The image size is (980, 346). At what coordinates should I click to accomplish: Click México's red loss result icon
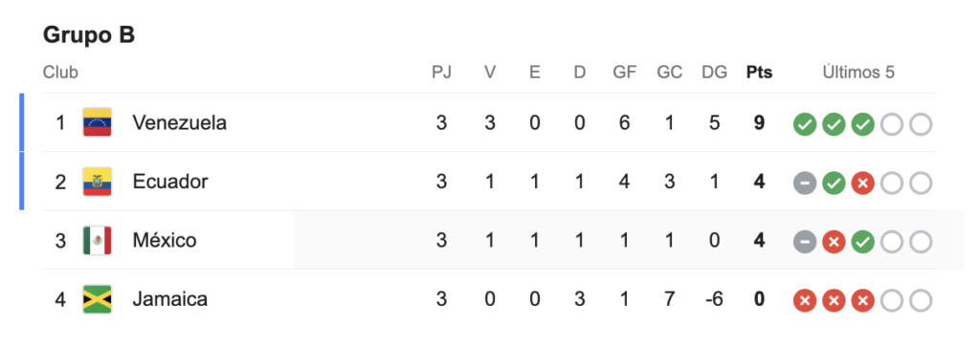tap(834, 242)
